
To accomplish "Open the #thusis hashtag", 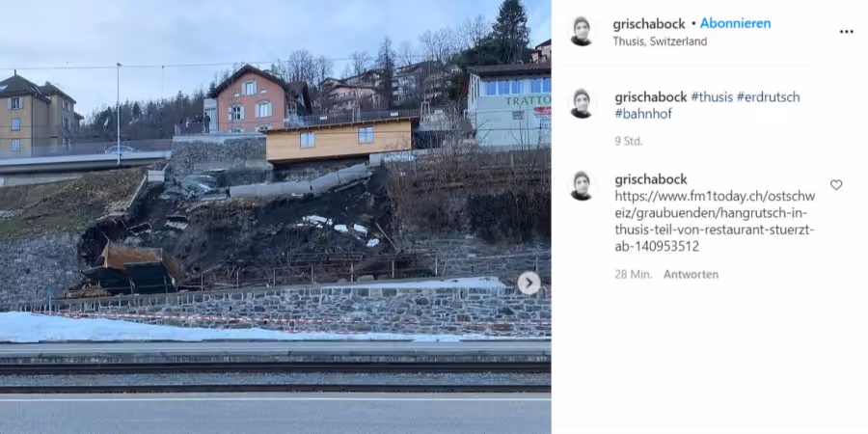I will 712,97.
